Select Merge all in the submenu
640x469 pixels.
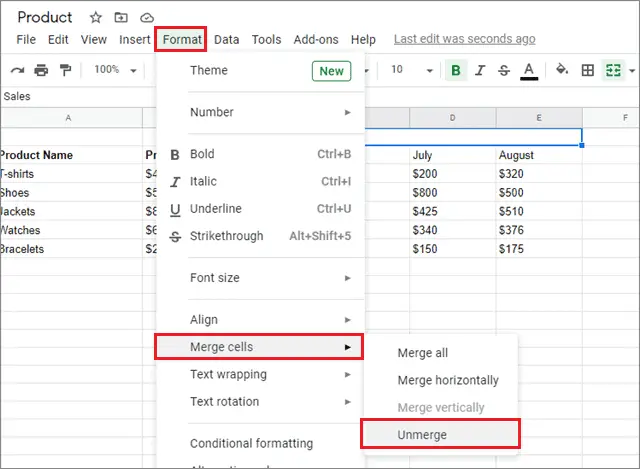tap(441, 353)
